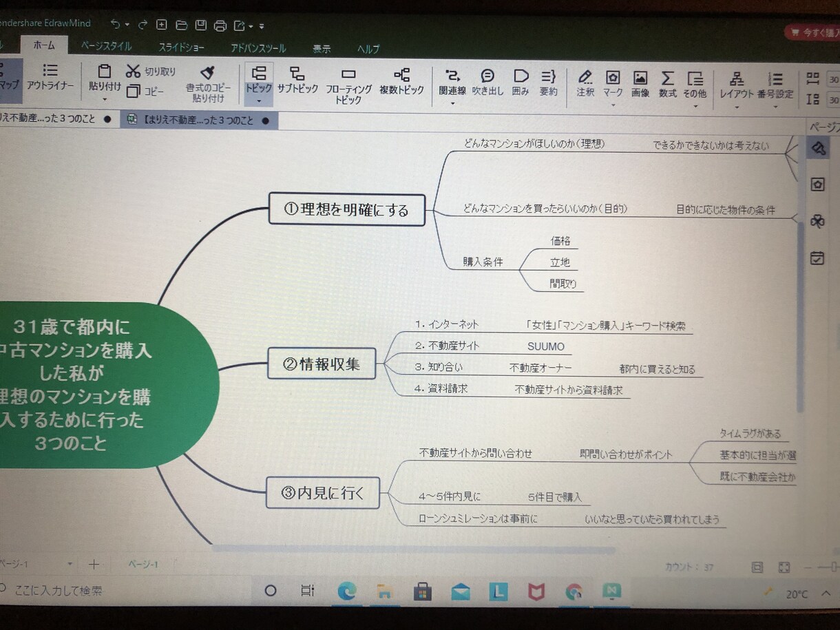Open the マーク marker tool
Viewport: 840px width, 630px height.
point(613,83)
